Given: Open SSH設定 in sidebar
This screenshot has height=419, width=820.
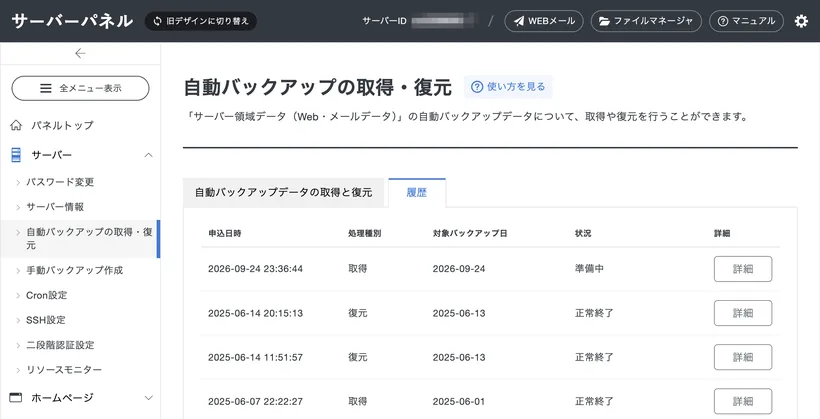Looking at the screenshot, I should pyautogui.click(x=45, y=320).
